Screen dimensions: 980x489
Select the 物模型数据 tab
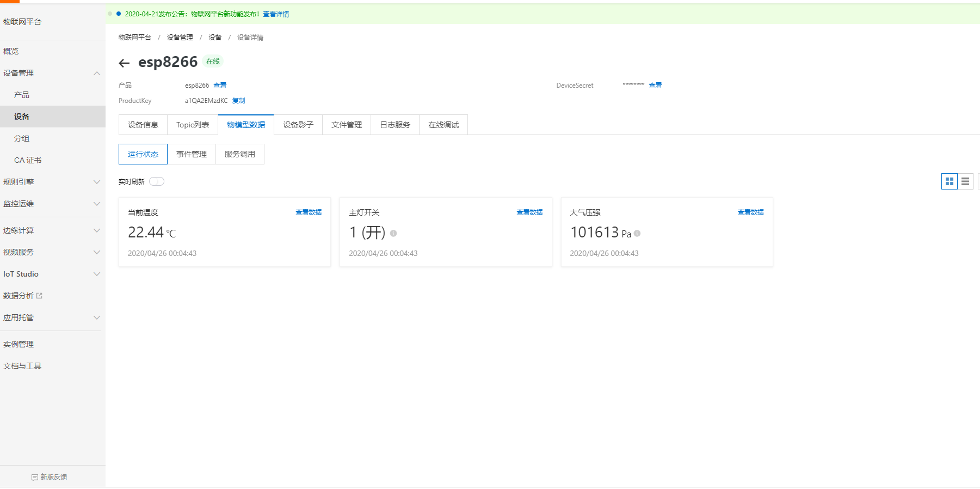(246, 125)
